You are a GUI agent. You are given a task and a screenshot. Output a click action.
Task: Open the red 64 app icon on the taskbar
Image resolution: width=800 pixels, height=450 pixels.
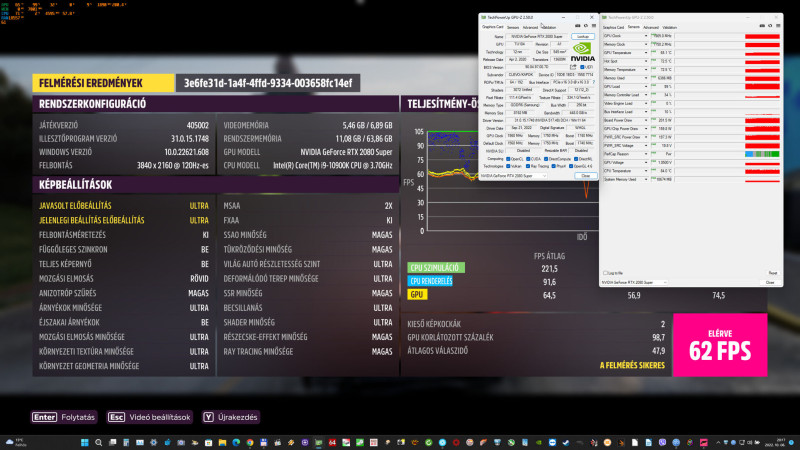coord(332,442)
